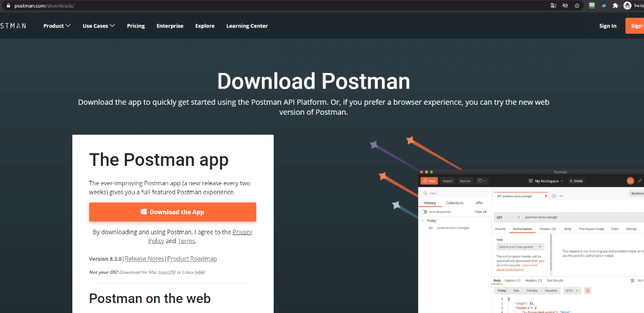
Task: Toggle Save Responses switch in app preview
Action: 424,212
